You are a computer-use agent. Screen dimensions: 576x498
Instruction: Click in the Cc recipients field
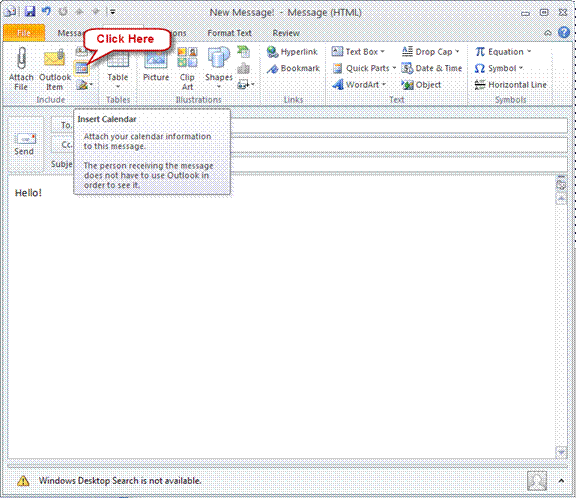(x=399, y=145)
